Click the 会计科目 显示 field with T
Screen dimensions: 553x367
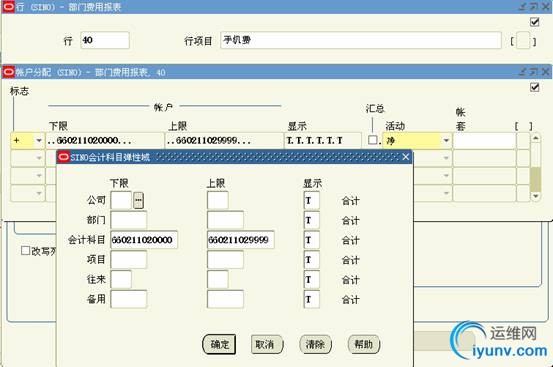point(311,240)
